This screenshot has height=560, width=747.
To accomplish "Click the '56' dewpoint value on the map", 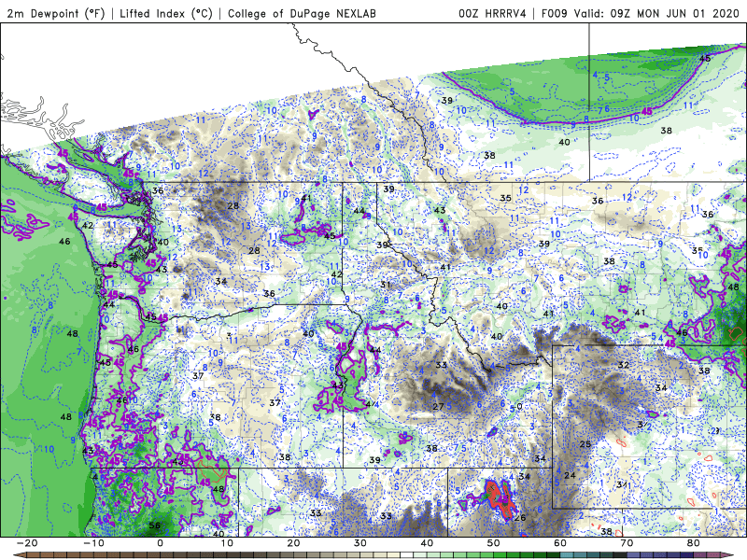I will click(x=154, y=525).
